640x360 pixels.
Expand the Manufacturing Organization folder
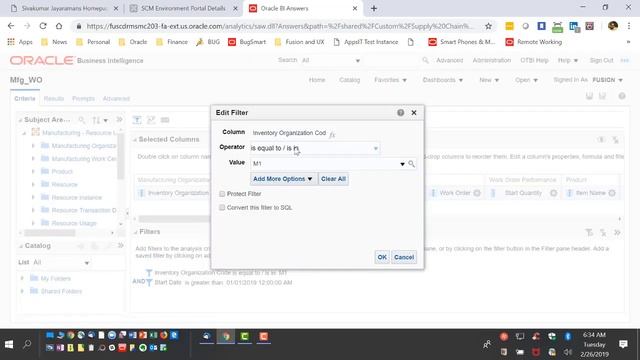pos(33,146)
